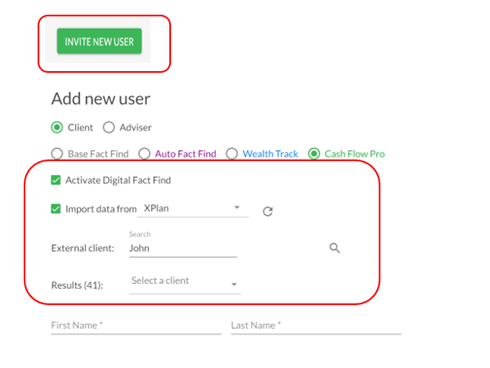Select the Client radio button
The height and width of the screenshot is (368, 490).
click(x=57, y=127)
